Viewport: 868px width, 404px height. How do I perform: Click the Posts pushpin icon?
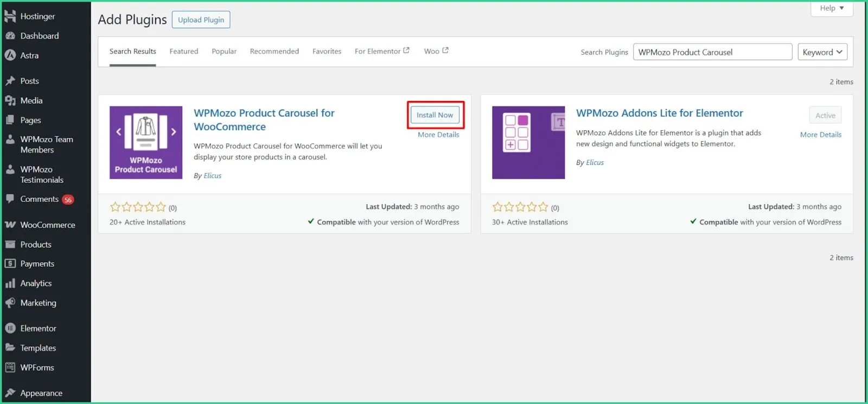(x=10, y=81)
